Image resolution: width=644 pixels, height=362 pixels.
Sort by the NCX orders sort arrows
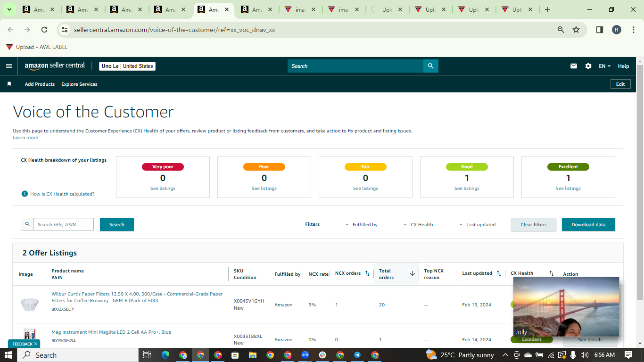(367, 273)
